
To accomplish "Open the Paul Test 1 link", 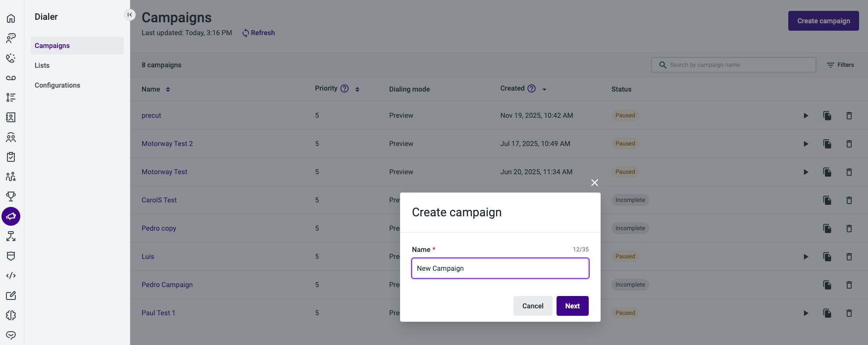I will (158, 313).
